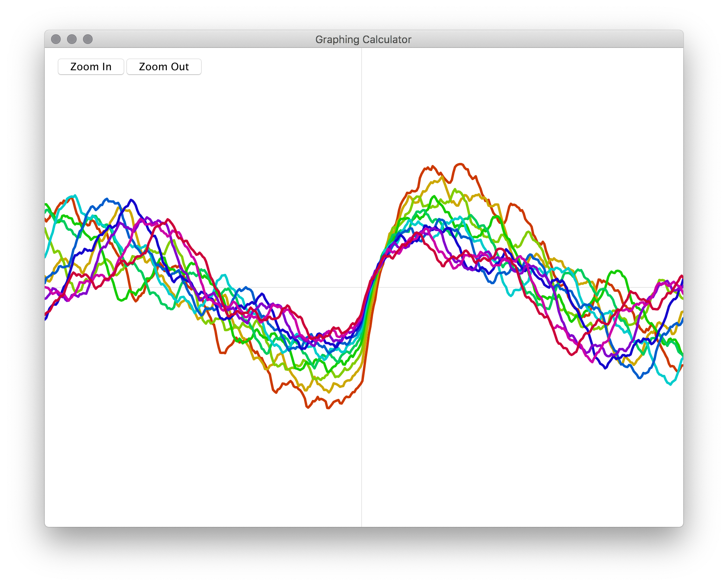Click the Zoom In button
The width and height of the screenshot is (728, 586).
(91, 66)
